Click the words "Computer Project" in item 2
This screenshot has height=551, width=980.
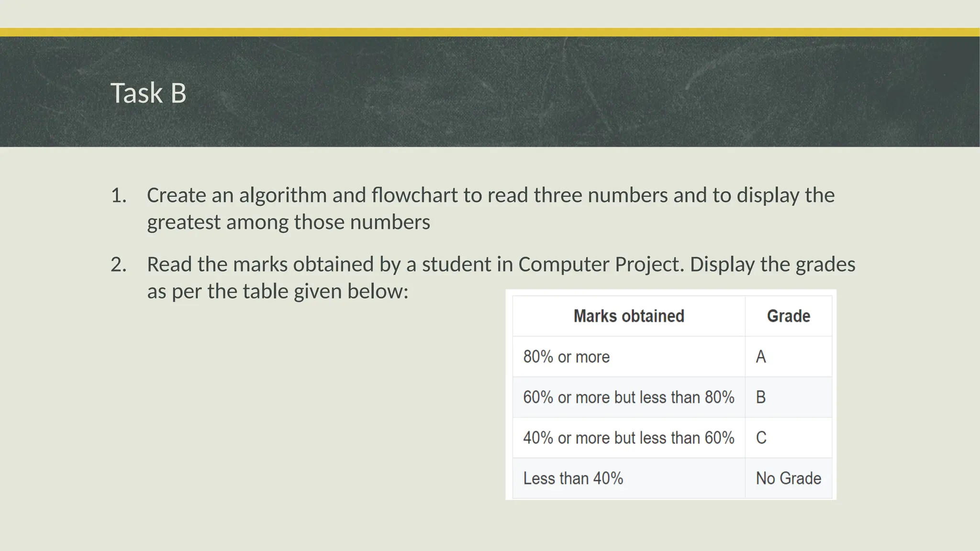coord(601,264)
